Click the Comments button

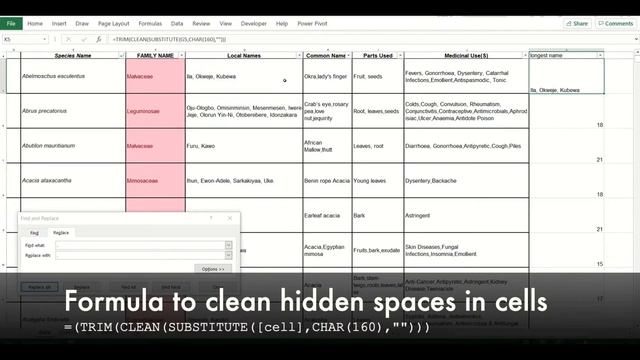tap(616, 24)
